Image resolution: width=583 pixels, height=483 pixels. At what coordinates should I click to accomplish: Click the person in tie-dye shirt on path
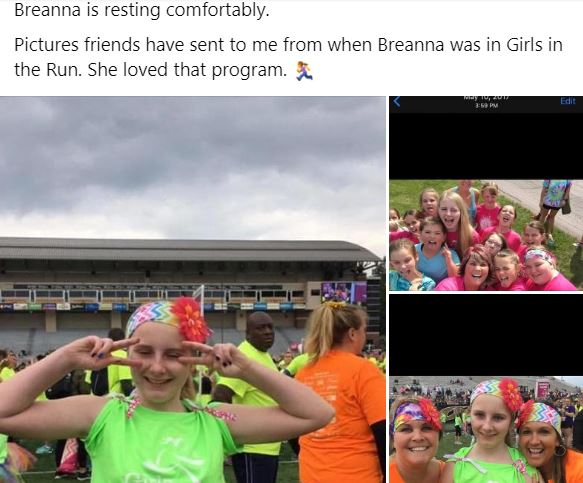pyautogui.click(x=555, y=205)
